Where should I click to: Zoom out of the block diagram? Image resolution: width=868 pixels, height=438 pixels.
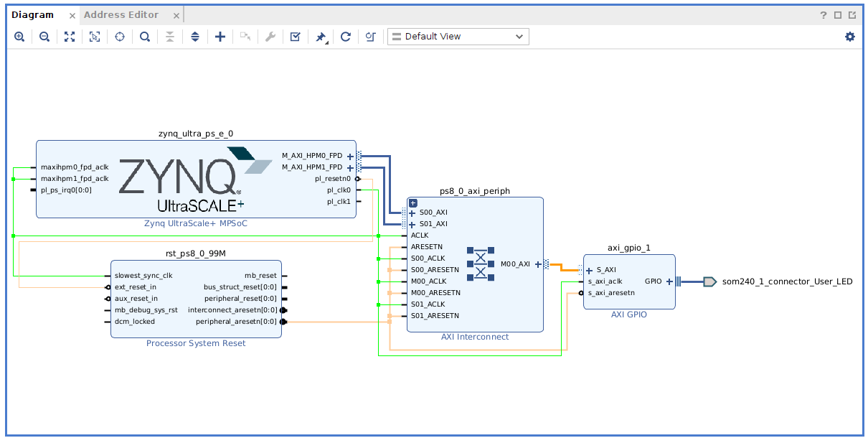[44, 37]
